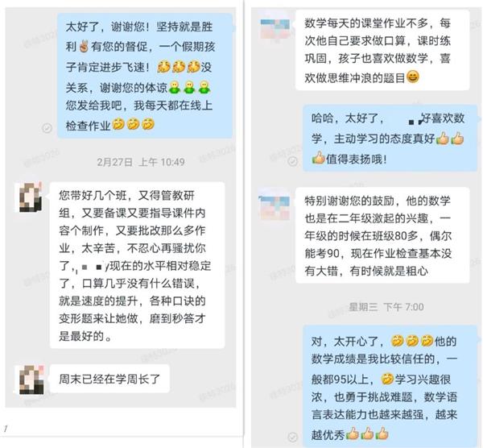
Task: Select the 2月27日 上午 10:49 timestamp
Action: click(x=141, y=162)
